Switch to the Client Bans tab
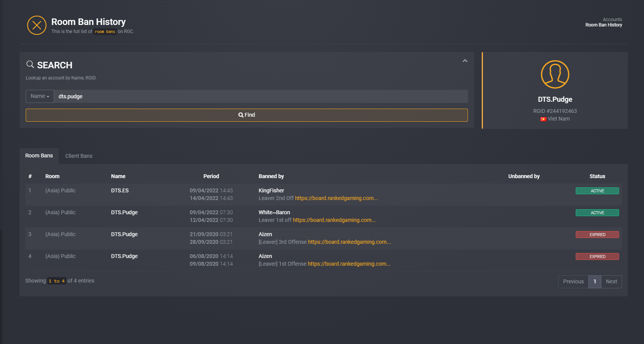 point(79,156)
